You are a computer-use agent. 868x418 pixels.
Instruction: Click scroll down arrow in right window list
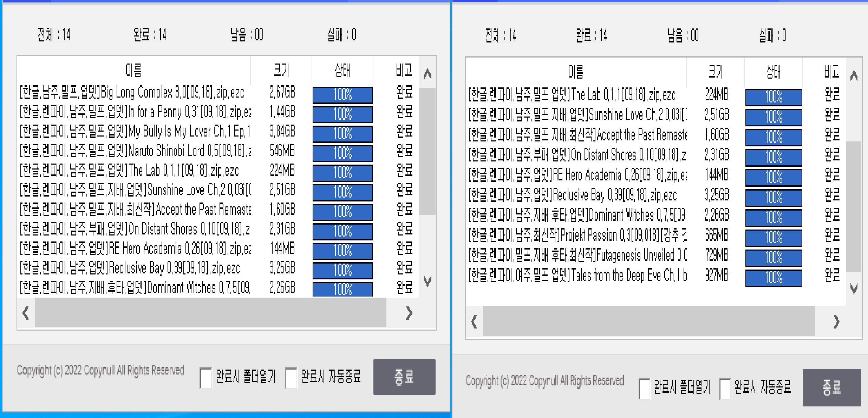(x=854, y=289)
